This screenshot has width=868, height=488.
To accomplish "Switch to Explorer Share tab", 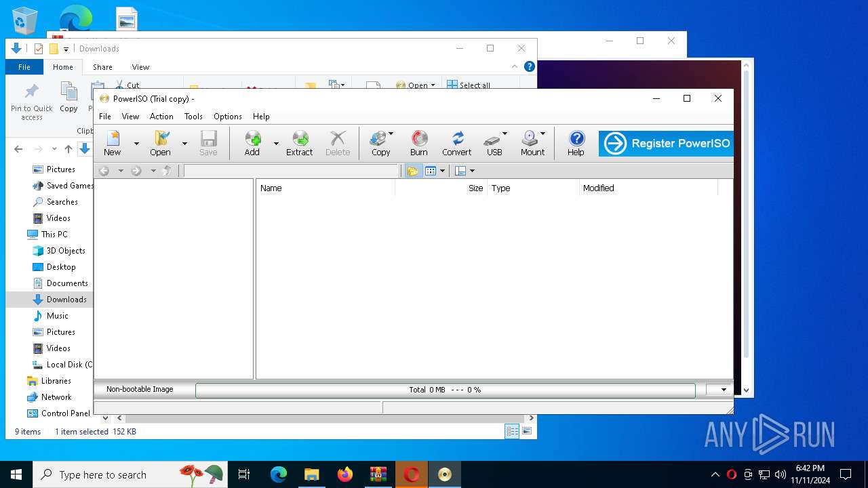I will 102,67.
